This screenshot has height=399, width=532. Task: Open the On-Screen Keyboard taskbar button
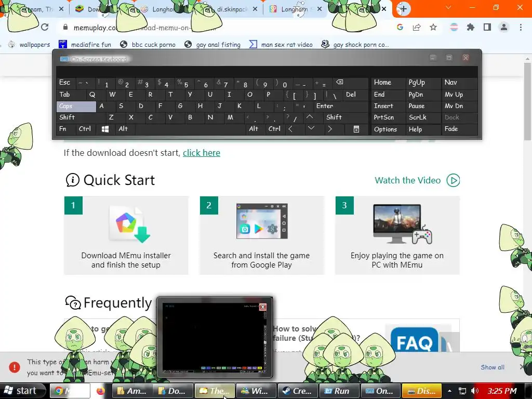pos(381,391)
